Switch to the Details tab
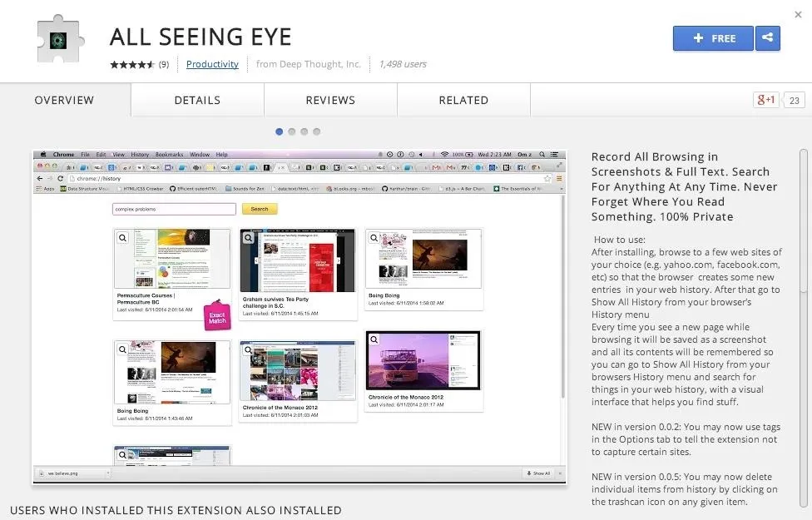Screen dimensions: 812x520 (x=197, y=100)
